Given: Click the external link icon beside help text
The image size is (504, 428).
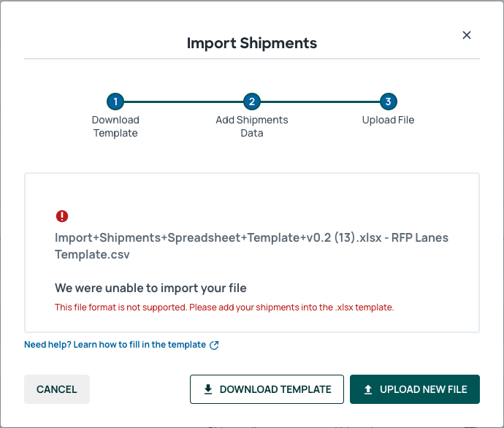Looking at the screenshot, I should click(x=214, y=345).
